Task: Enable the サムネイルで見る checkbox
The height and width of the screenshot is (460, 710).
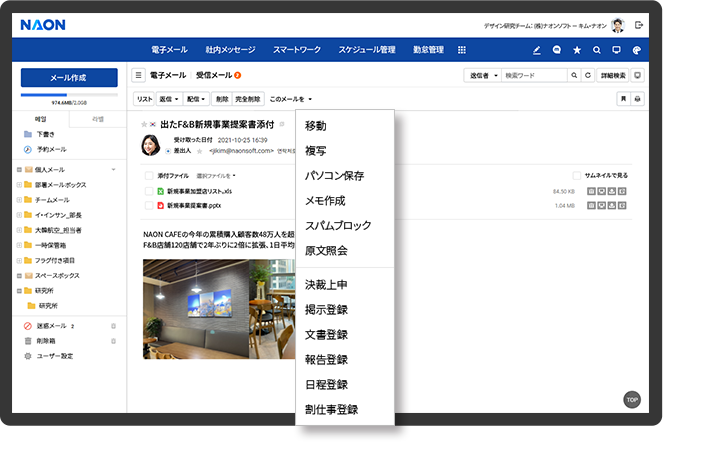Action: click(577, 175)
